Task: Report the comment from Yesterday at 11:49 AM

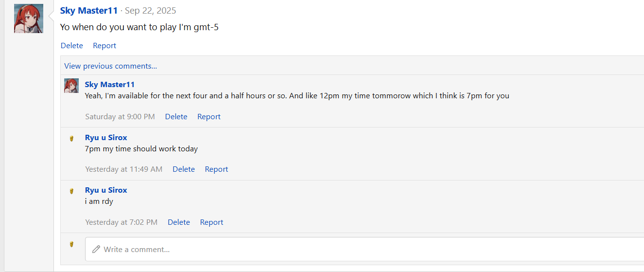Action: pos(216,169)
